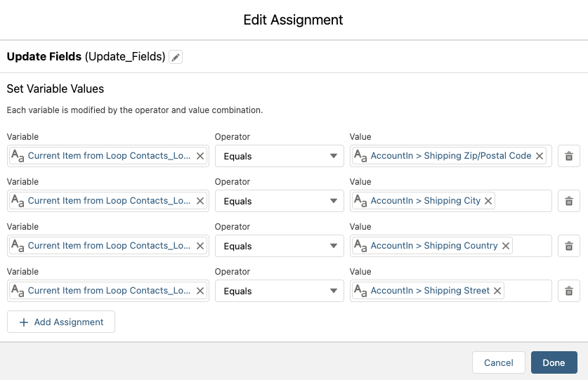Expand the Operator dropdown in the third row
The width and height of the screenshot is (588, 380).
[x=280, y=246]
